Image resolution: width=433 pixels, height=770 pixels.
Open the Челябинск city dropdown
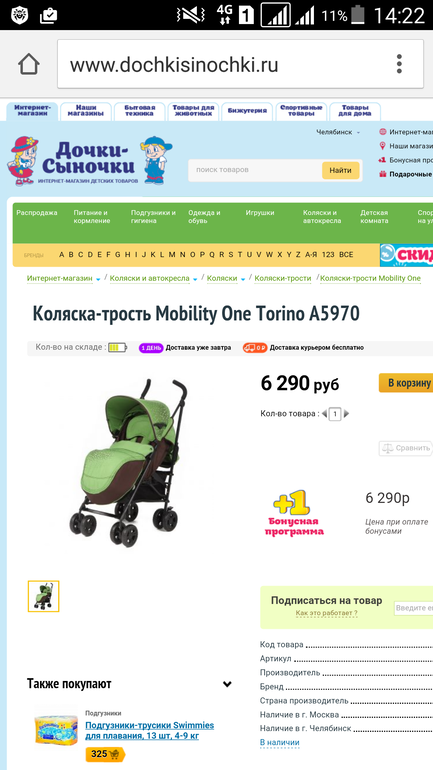pyautogui.click(x=338, y=132)
